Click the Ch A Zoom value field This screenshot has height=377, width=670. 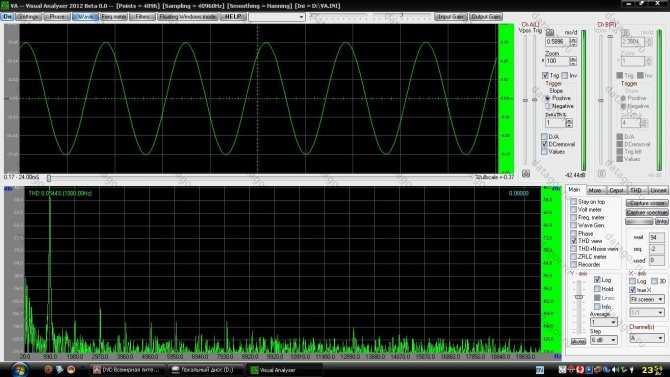(557, 62)
